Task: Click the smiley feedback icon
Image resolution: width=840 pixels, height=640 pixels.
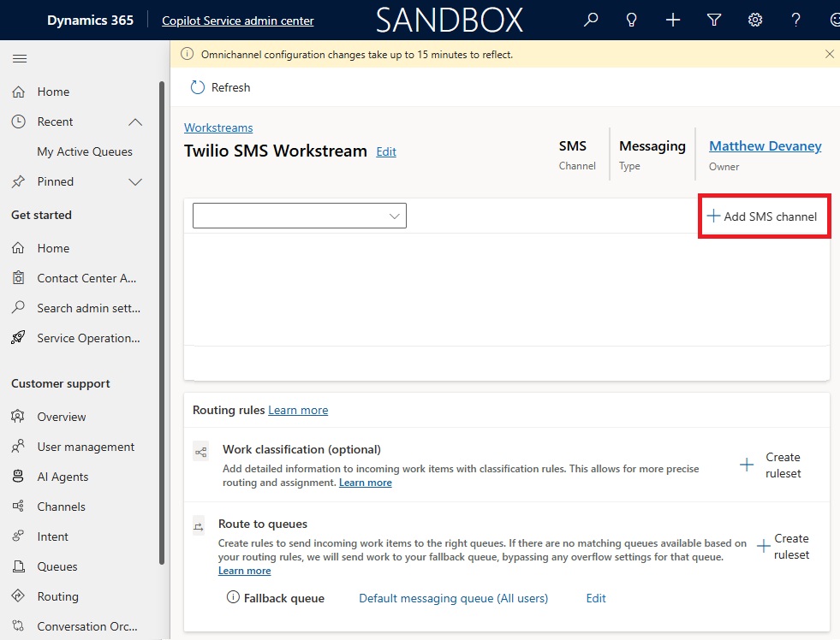Action: coord(835,21)
